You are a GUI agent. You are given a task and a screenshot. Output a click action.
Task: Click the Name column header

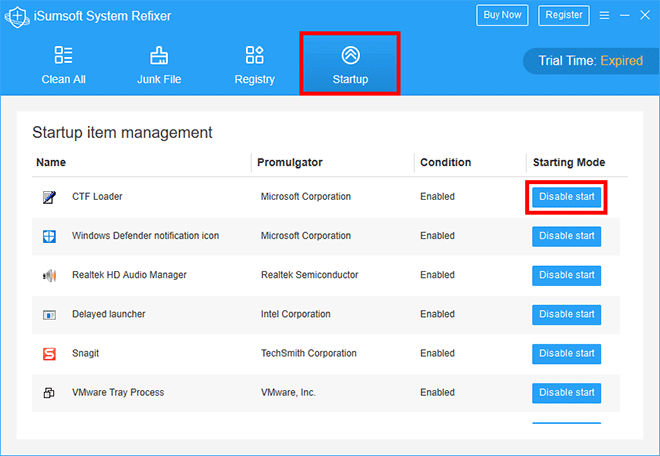tap(51, 163)
